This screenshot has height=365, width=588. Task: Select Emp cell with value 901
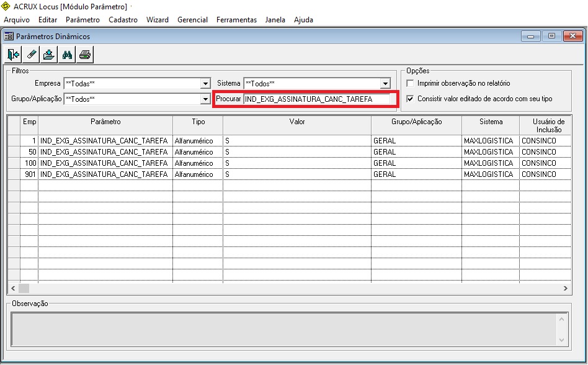(x=29, y=174)
